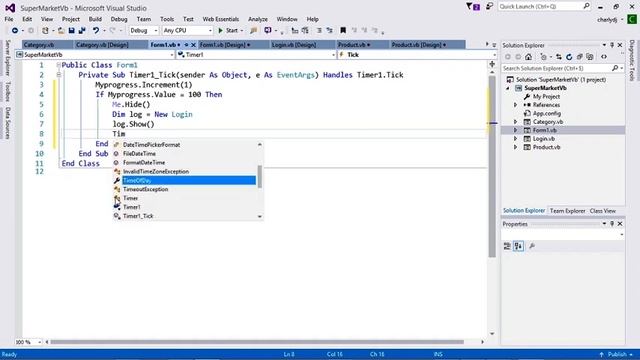The width and height of the screenshot is (640, 360).
Task: Pin the Properties panel
Action: (612, 224)
